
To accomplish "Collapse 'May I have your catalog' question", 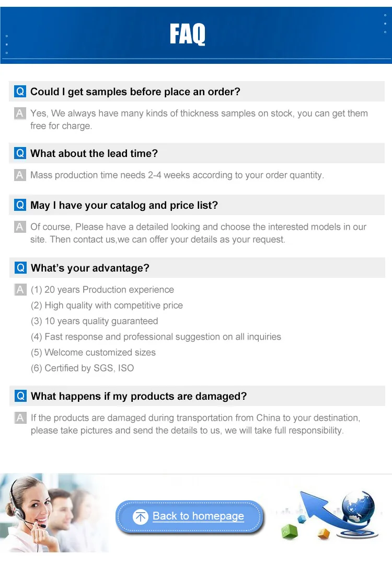I will 124,205.
